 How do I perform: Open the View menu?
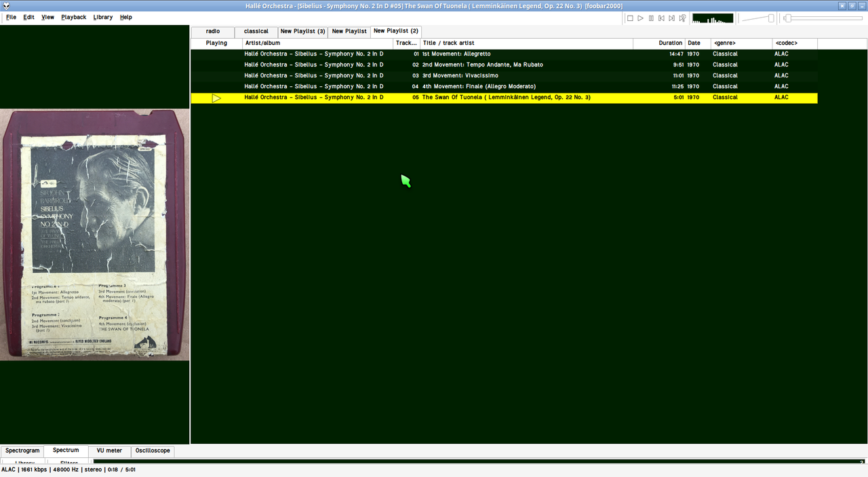(47, 17)
